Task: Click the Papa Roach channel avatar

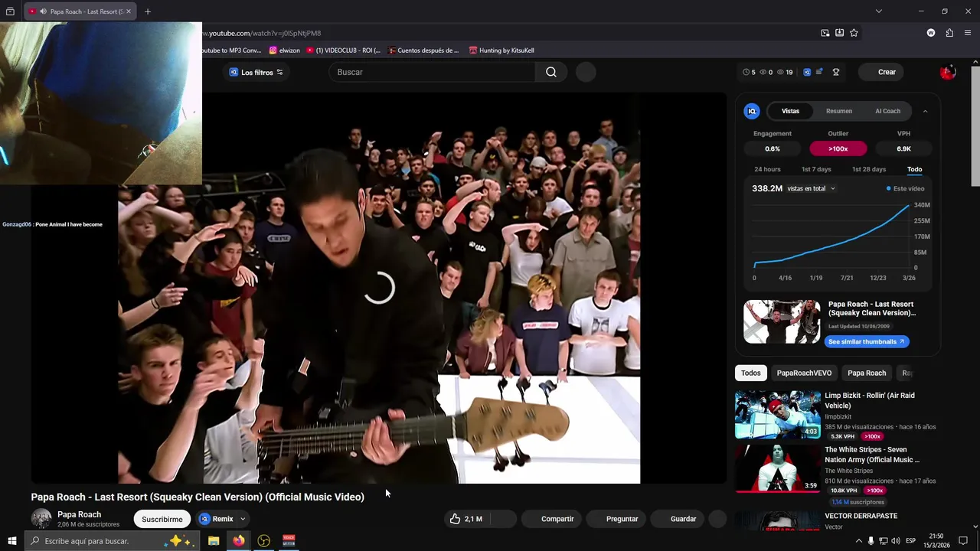Action: (41, 519)
